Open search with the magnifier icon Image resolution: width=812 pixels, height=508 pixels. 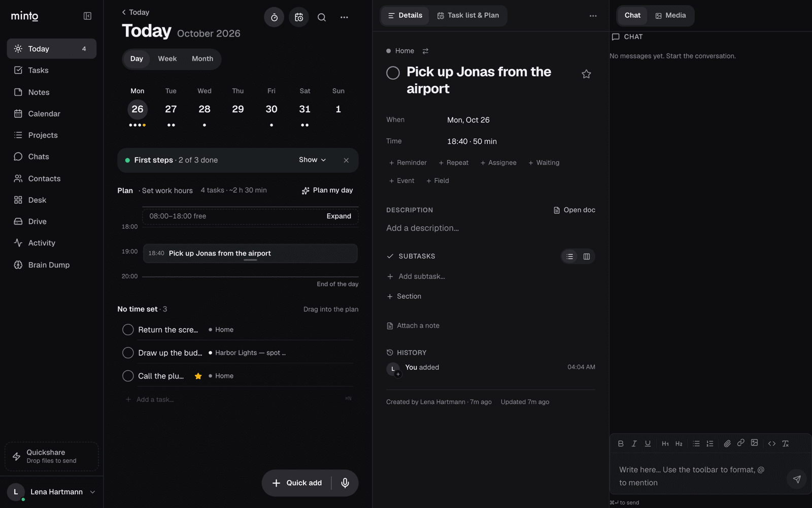pos(322,17)
